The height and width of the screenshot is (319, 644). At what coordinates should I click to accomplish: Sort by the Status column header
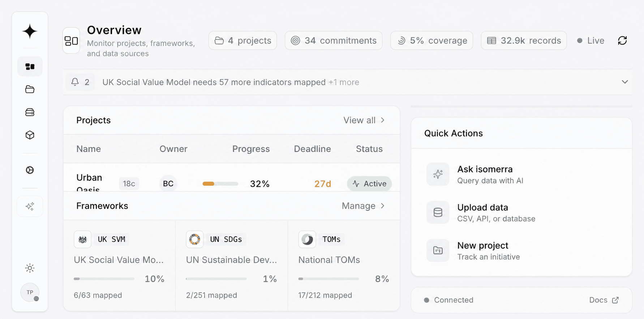pos(369,149)
